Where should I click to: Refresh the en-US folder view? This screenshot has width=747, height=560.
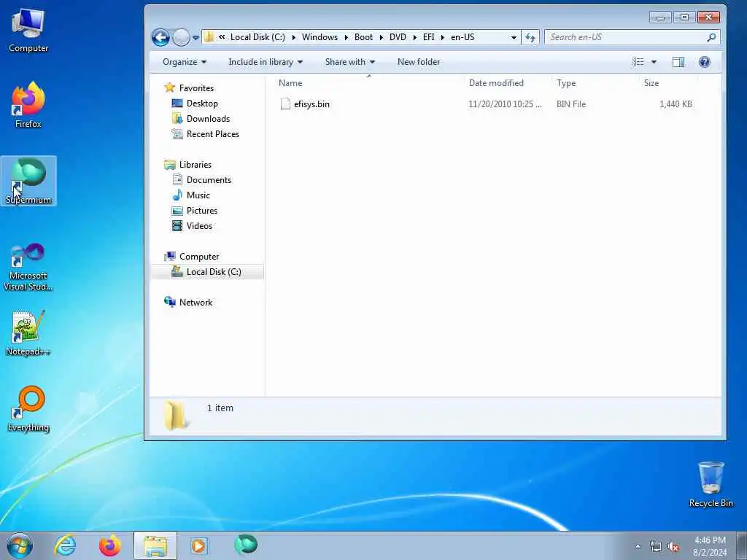coord(530,37)
